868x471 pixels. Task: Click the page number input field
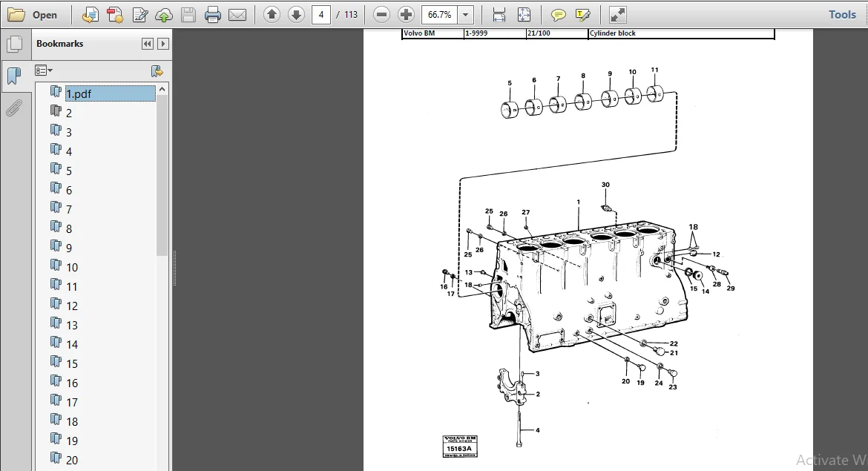(321, 15)
